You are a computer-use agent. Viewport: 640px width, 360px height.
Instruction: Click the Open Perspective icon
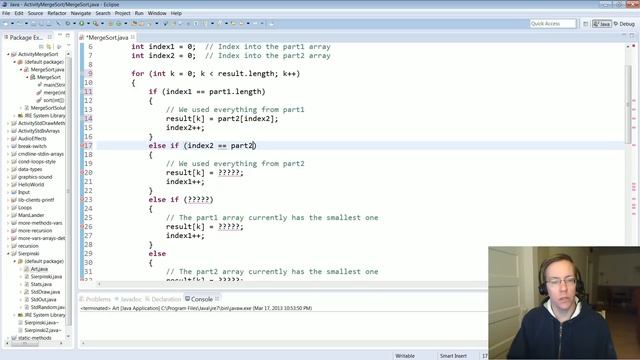[586, 24]
